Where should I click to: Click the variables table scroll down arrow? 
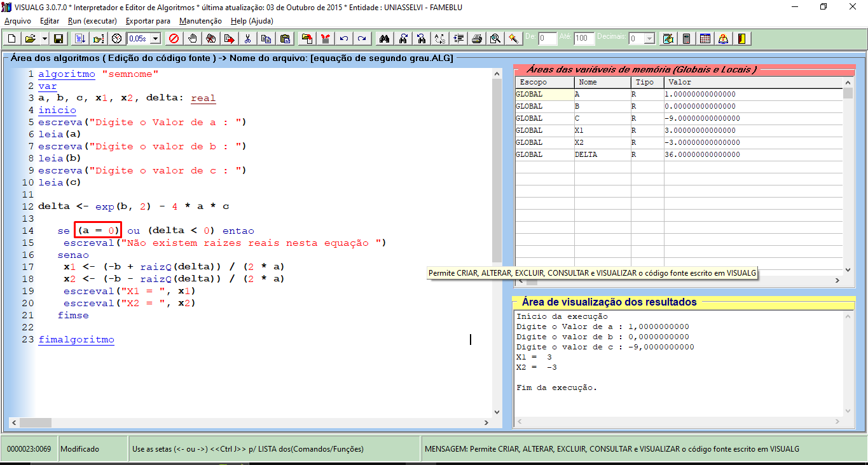pos(848,269)
